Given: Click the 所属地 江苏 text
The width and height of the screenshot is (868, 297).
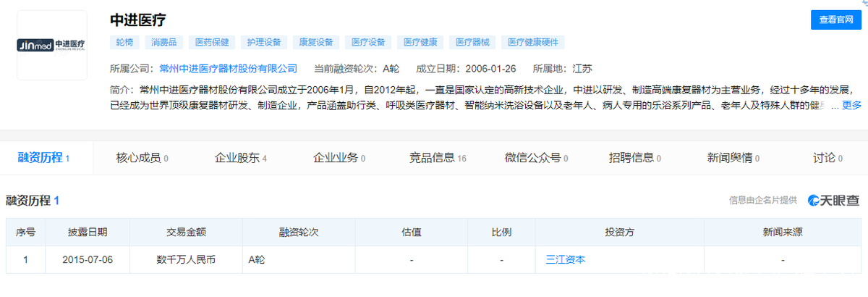Looking at the screenshot, I should pos(562,69).
